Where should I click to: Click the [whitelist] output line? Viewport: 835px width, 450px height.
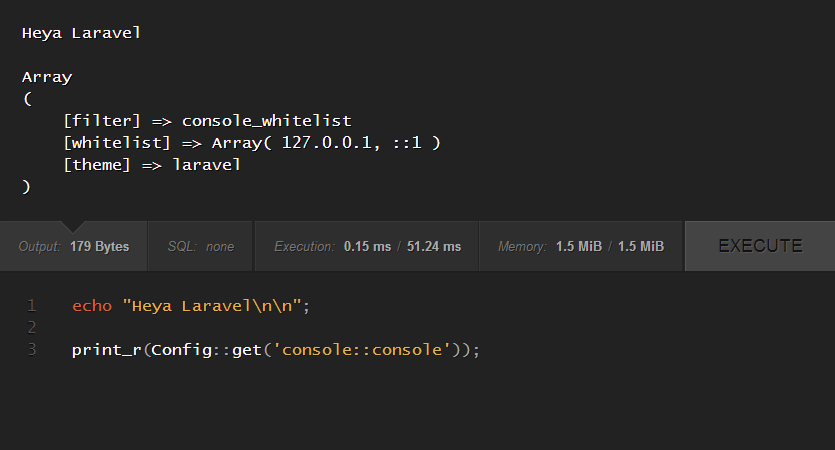coord(251,143)
